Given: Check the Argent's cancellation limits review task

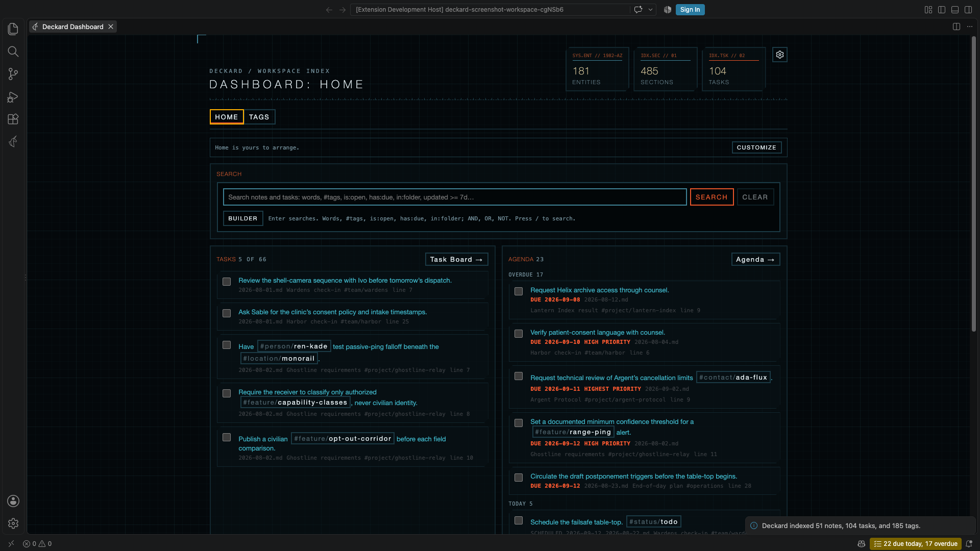Looking at the screenshot, I should [519, 376].
